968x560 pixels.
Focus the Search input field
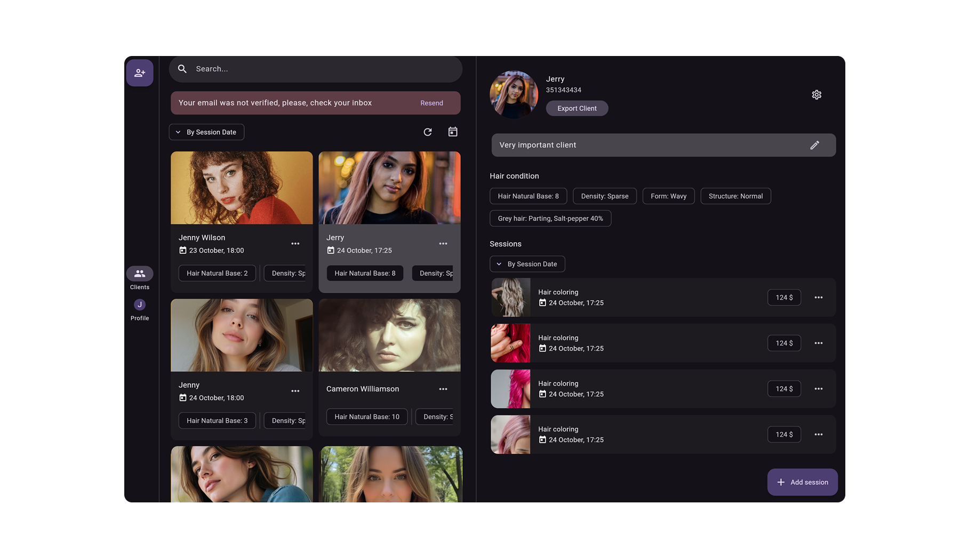point(320,69)
